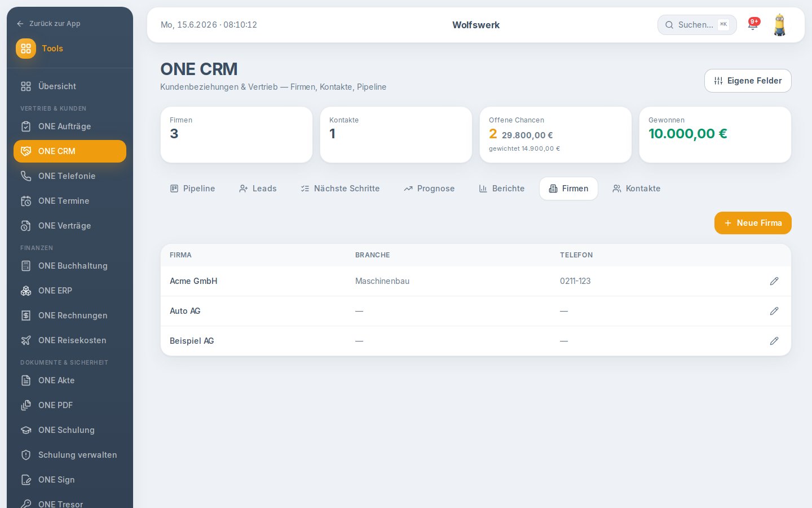Click in the Suchen search field
Screen dimensions: 812x508
click(x=697, y=25)
